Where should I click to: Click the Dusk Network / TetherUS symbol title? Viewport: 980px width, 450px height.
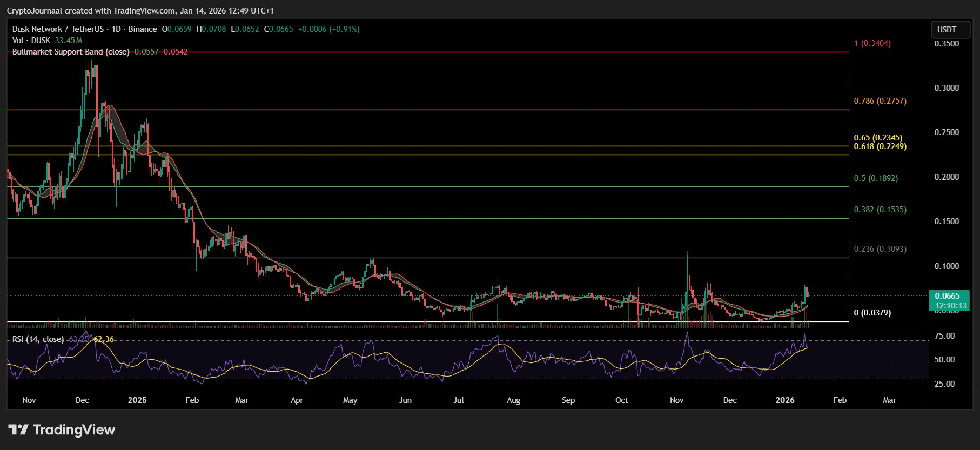point(58,29)
